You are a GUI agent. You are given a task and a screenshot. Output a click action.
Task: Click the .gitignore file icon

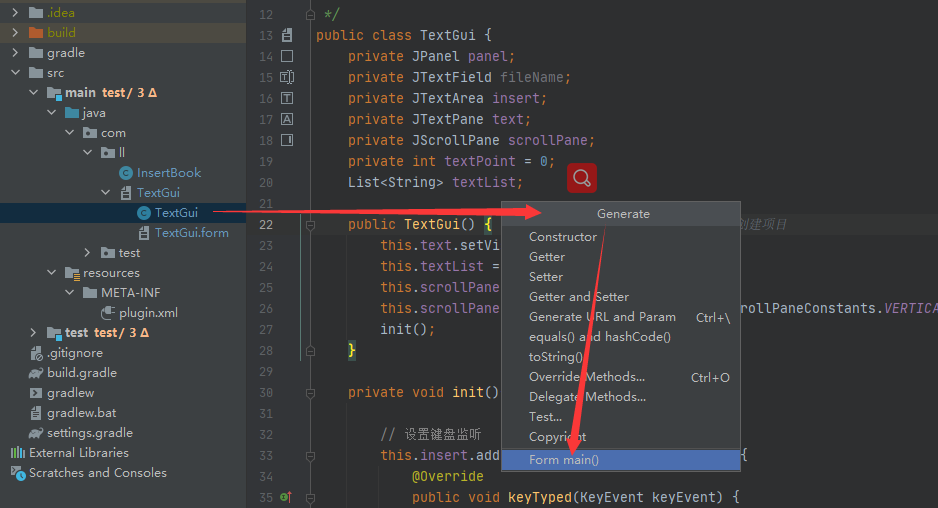(36, 353)
